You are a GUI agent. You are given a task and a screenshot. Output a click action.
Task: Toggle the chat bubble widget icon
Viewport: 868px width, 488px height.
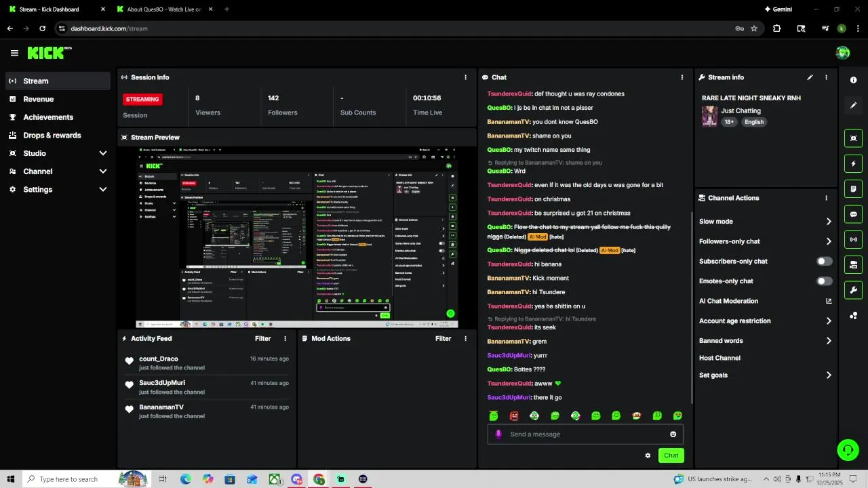pyautogui.click(x=853, y=214)
